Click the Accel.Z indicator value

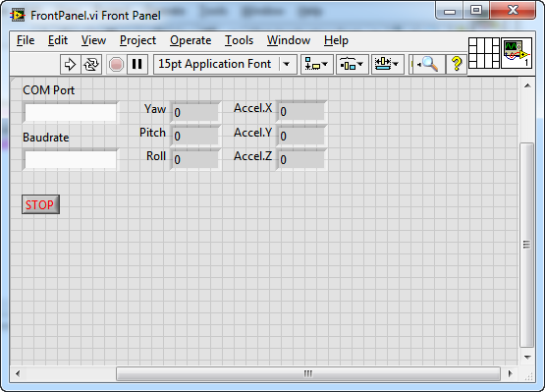point(301,159)
